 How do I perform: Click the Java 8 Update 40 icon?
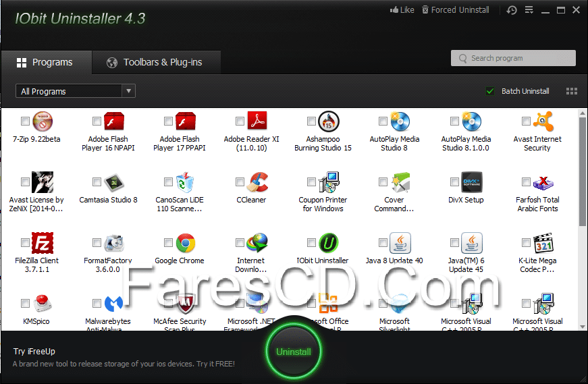400,243
